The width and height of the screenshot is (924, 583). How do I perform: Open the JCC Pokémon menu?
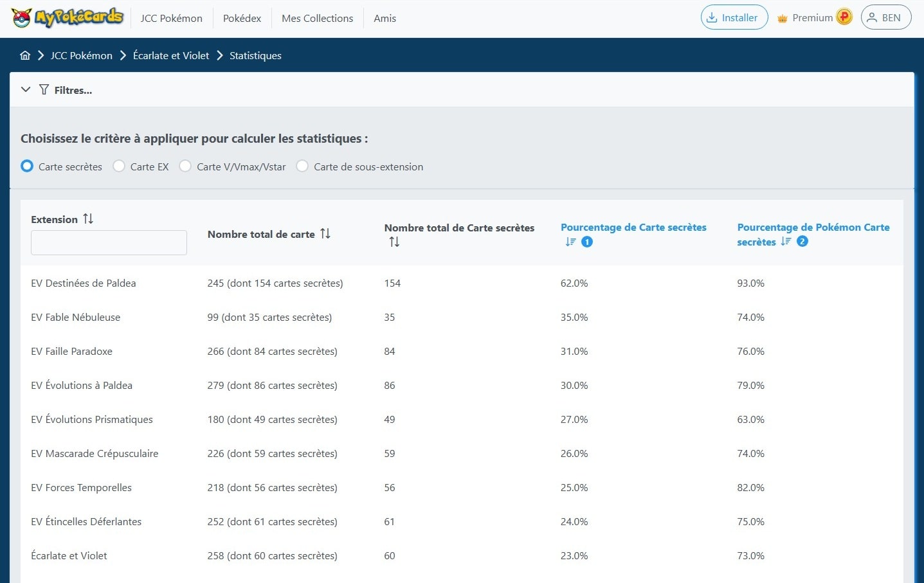171,18
